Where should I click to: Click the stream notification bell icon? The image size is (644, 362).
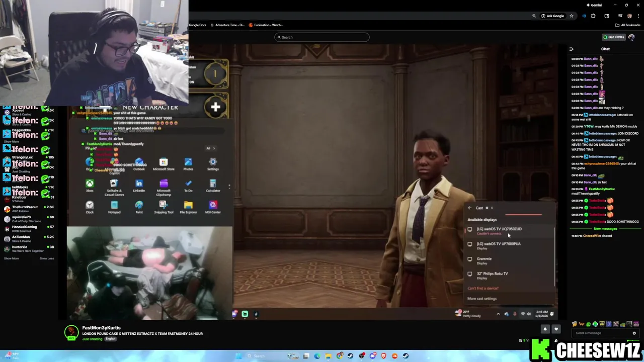click(545, 329)
